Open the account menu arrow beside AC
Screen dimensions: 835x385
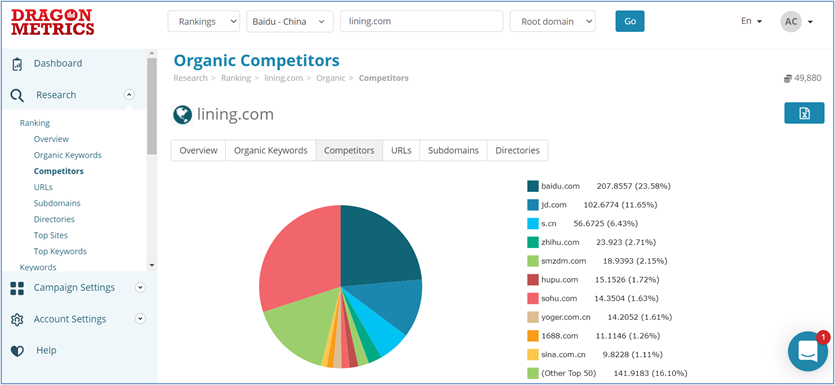click(x=810, y=22)
